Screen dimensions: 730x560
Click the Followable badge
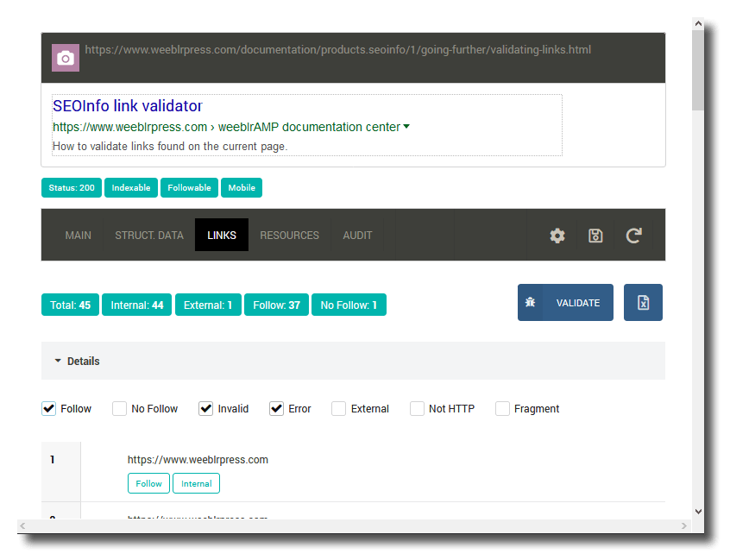189,187
